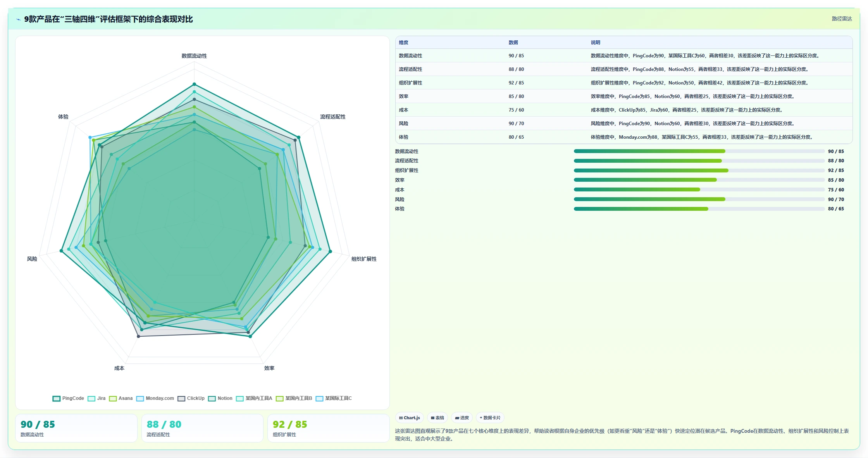Select the 进度 tag chip
Viewport: 868px width, 458px height.
pyautogui.click(x=462, y=418)
